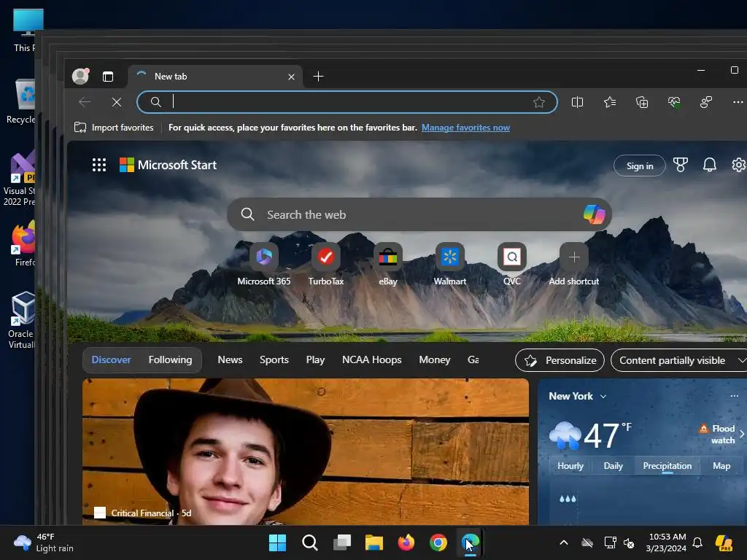Screen dimensions: 747x560
Task: Launch Firefox from the taskbar
Action: click(406, 542)
